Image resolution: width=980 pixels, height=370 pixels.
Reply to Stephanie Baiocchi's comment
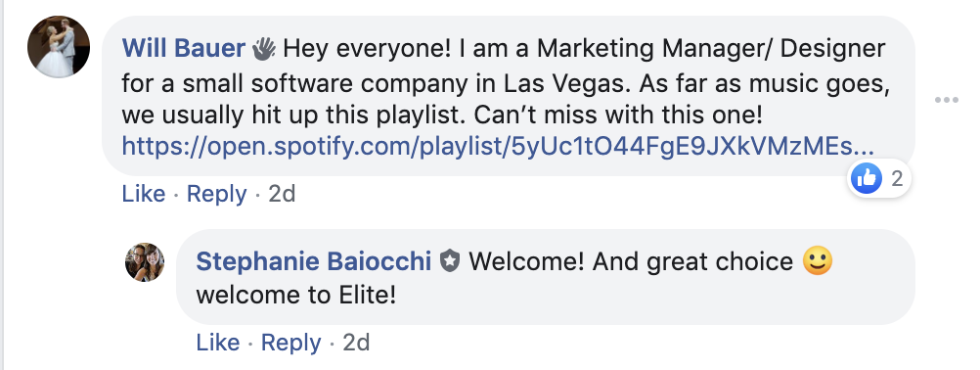[290, 343]
